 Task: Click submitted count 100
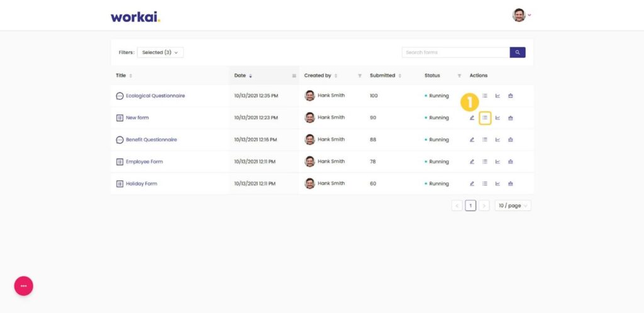tap(374, 96)
